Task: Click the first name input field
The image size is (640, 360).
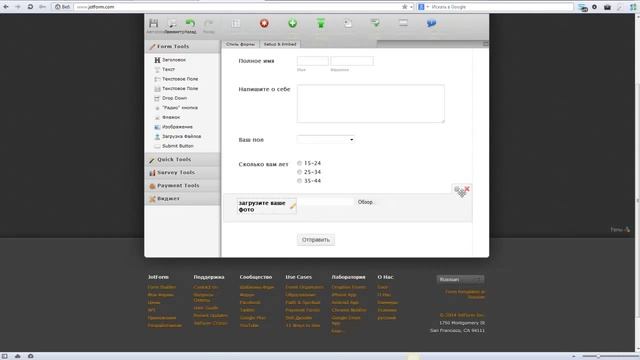Action: pos(313,61)
